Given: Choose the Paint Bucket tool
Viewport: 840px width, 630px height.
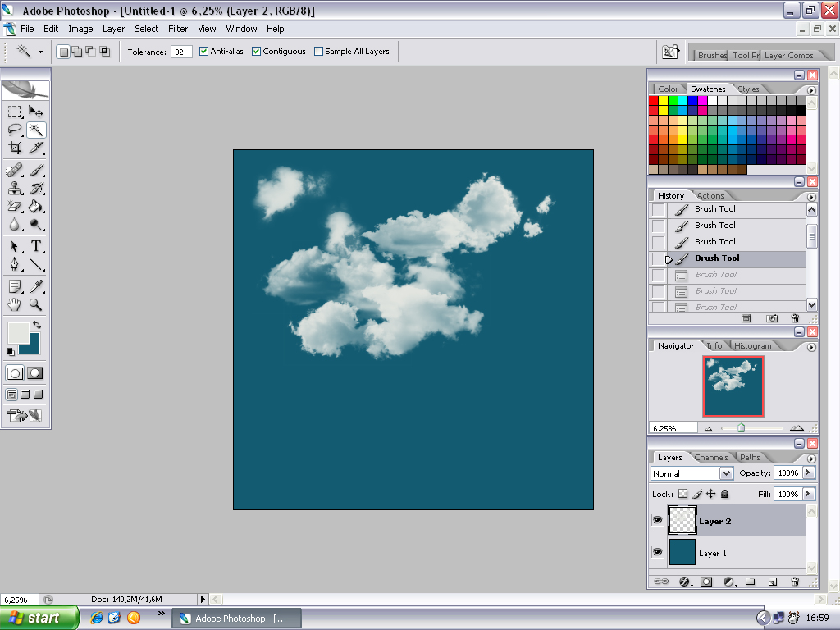Looking at the screenshot, I should pyautogui.click(x=36, y=207).
